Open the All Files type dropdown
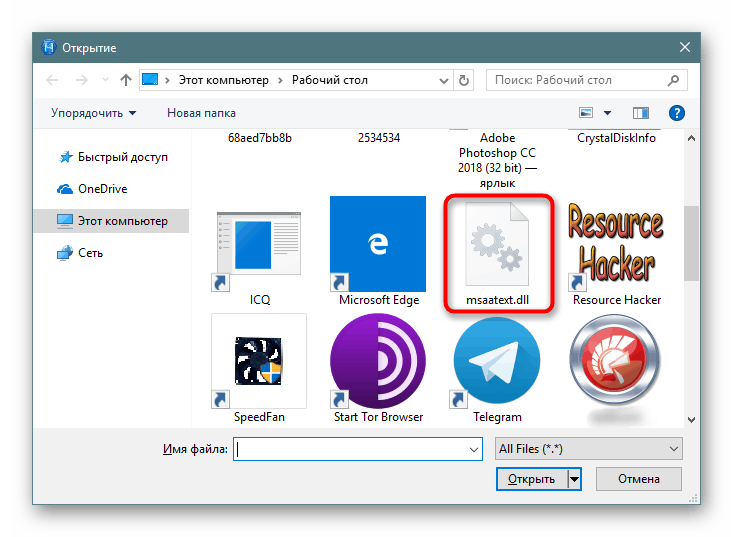Viewport: 733px width, 537px height. coord(589,449)
